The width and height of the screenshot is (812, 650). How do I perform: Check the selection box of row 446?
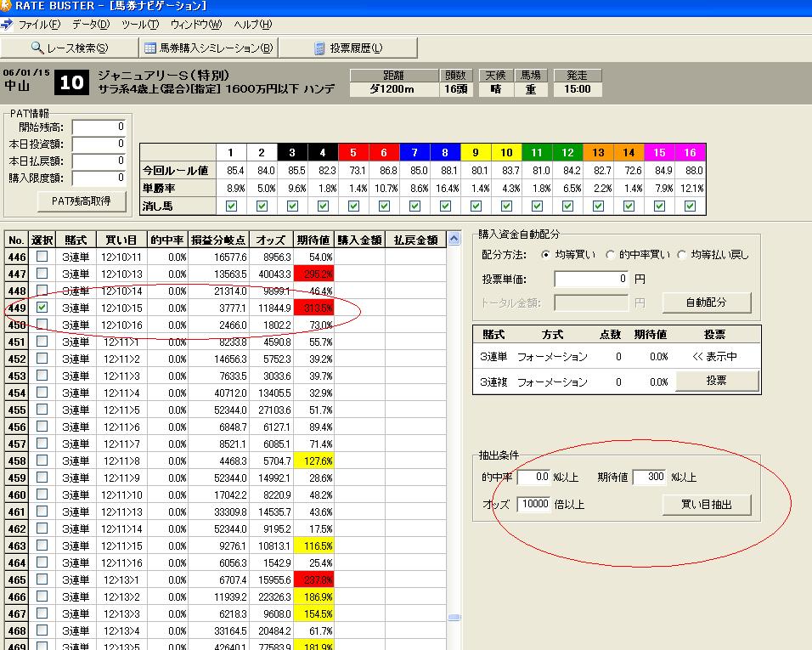coord(42,256)
